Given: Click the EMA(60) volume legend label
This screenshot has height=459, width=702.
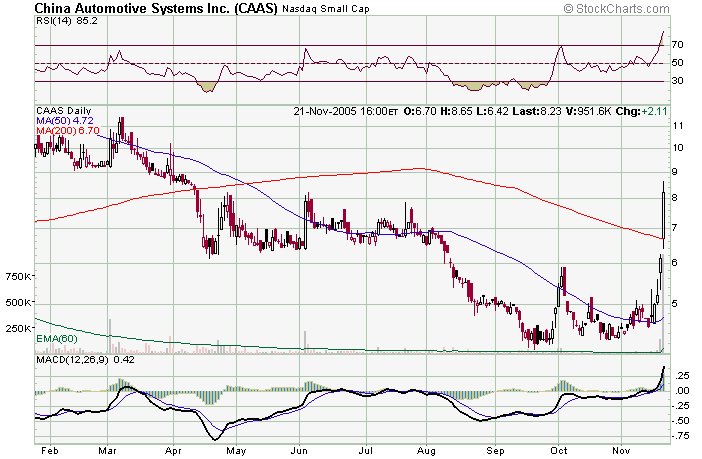Looking at the screenshot, I should click(56, 339).
